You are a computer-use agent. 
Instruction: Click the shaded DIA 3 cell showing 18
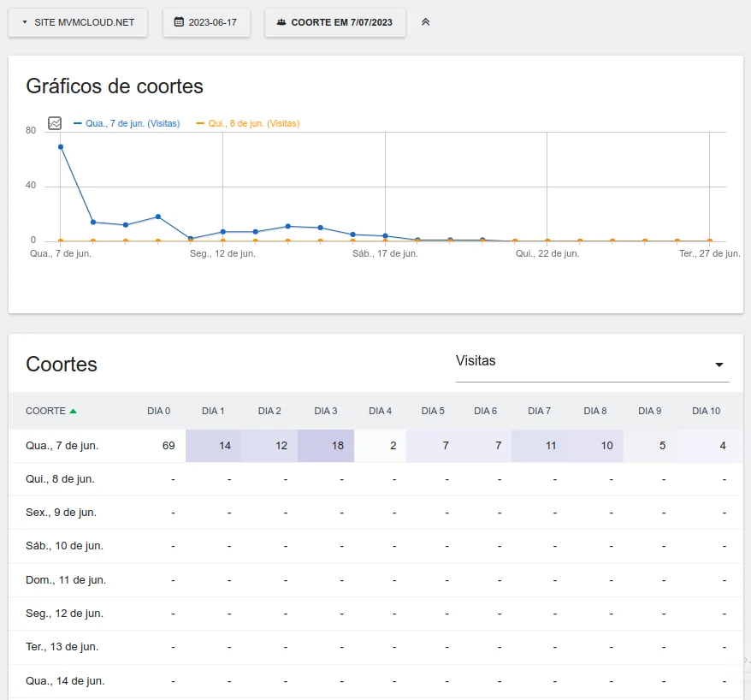point(326,446)
